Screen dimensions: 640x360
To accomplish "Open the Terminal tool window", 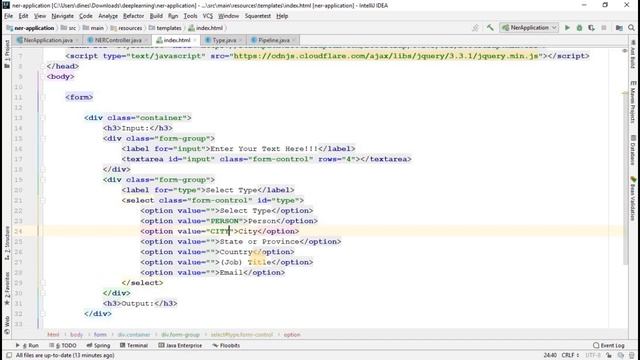I will 134,345.
